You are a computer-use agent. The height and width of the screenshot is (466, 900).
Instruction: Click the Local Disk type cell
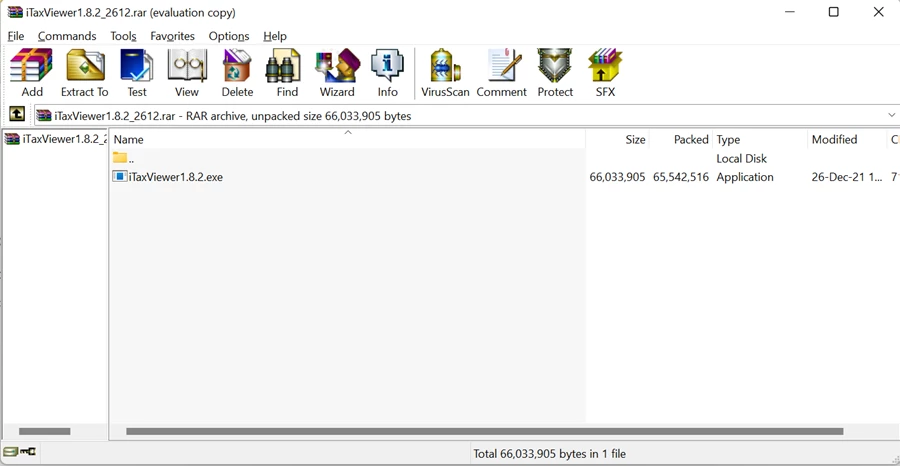point(741,158)
